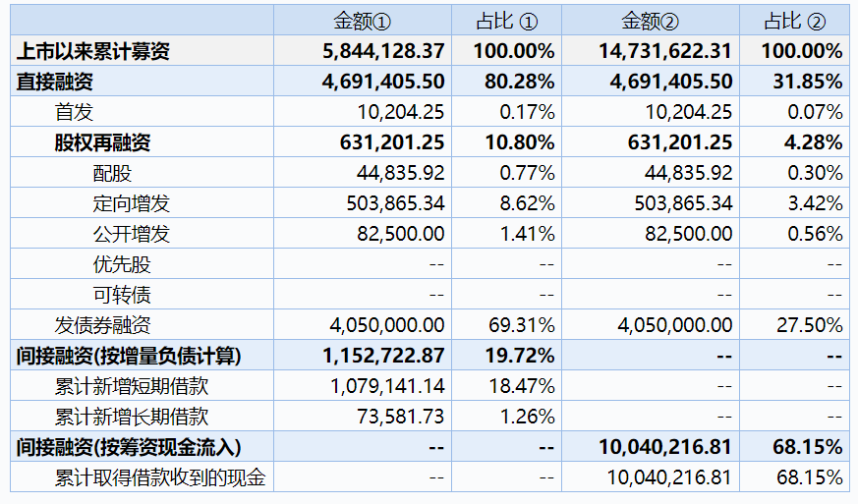Screen dimensions: 858x504
Task: Click the 0.56% cell
Action: point(816,234)
